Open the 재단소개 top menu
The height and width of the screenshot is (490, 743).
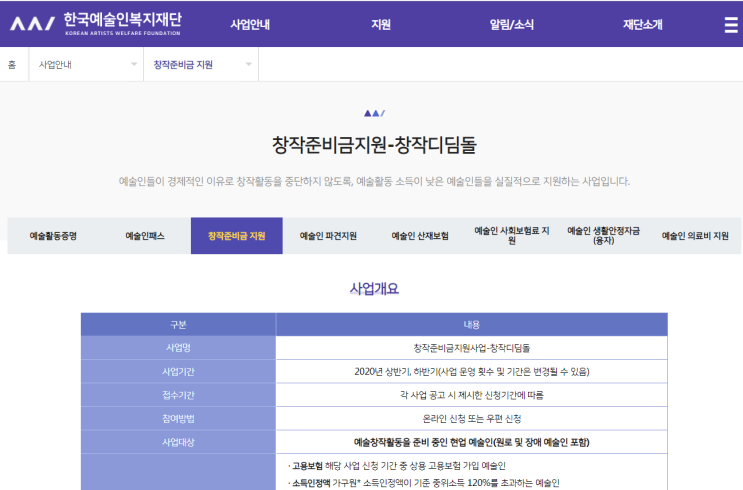643,25
